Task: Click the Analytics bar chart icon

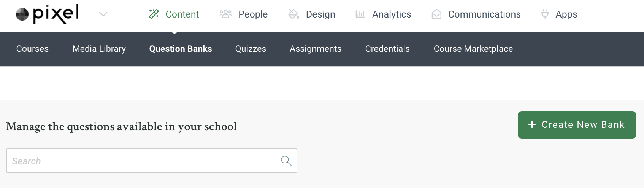Action: [x=360, y=14]
